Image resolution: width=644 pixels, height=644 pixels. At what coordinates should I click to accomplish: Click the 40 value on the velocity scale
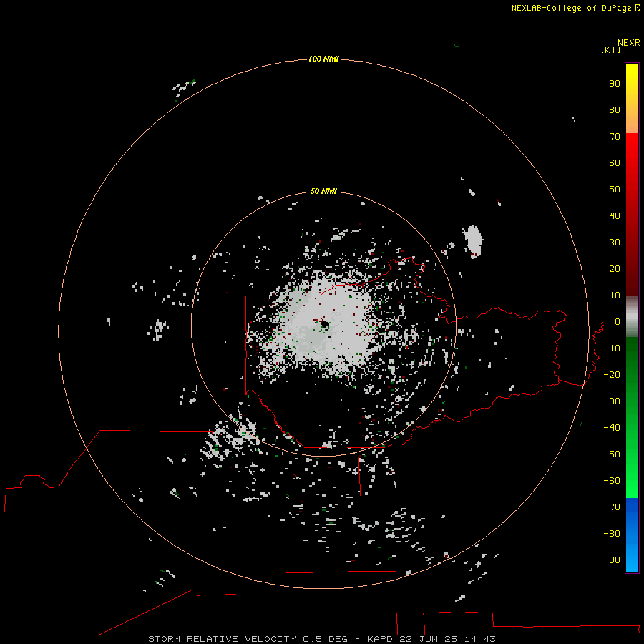coord(615,215)
